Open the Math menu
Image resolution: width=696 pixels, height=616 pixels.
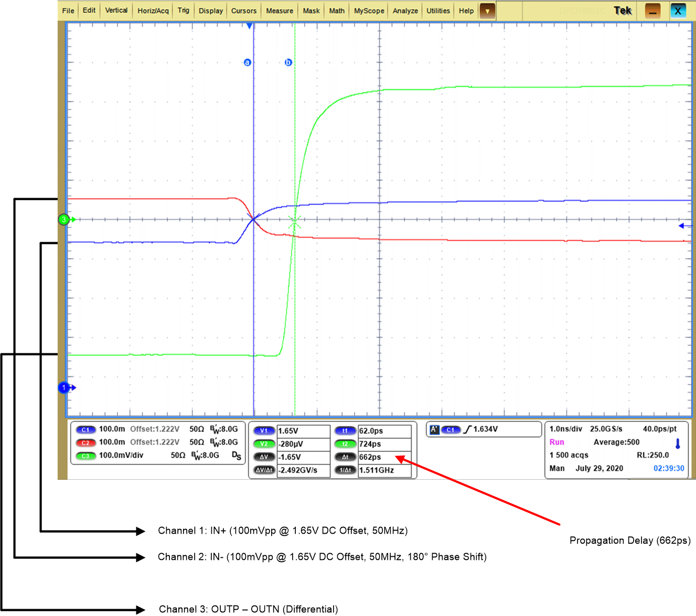[336, 10]
